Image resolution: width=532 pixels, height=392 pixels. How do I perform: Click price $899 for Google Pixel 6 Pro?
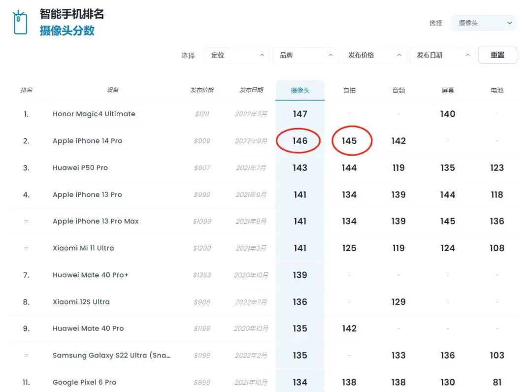(202, 382)
